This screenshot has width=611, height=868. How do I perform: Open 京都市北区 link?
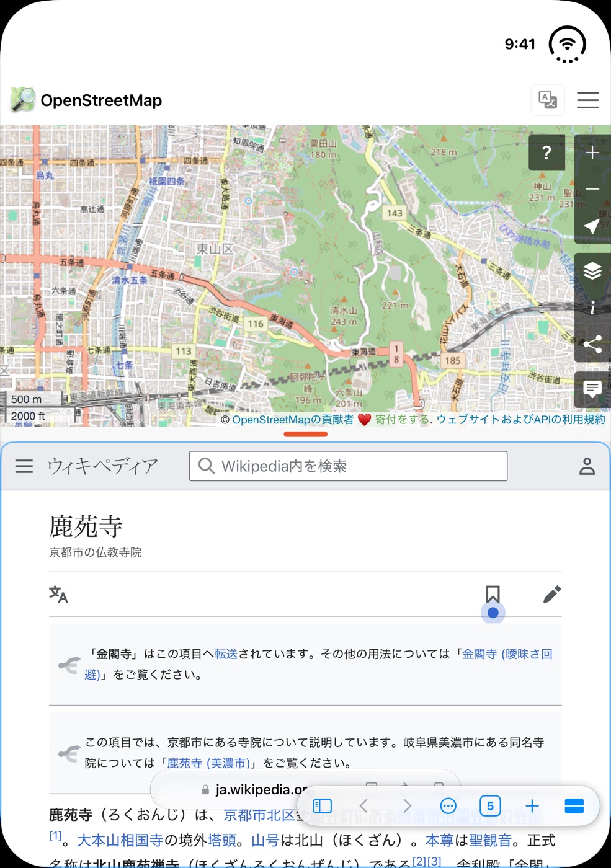(259, 815)
